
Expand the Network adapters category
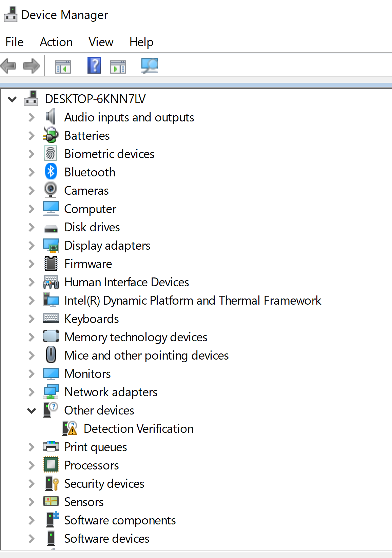32,392
